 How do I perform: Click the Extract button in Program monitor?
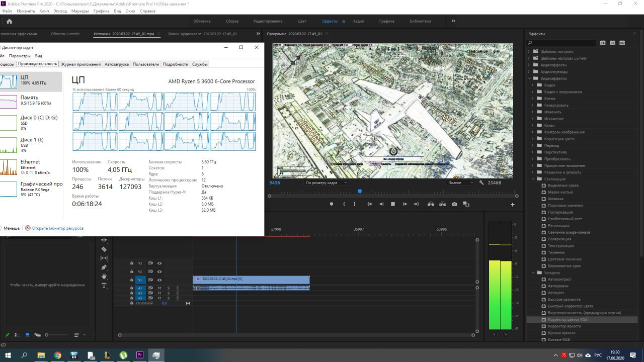click(x=443, y=204)
